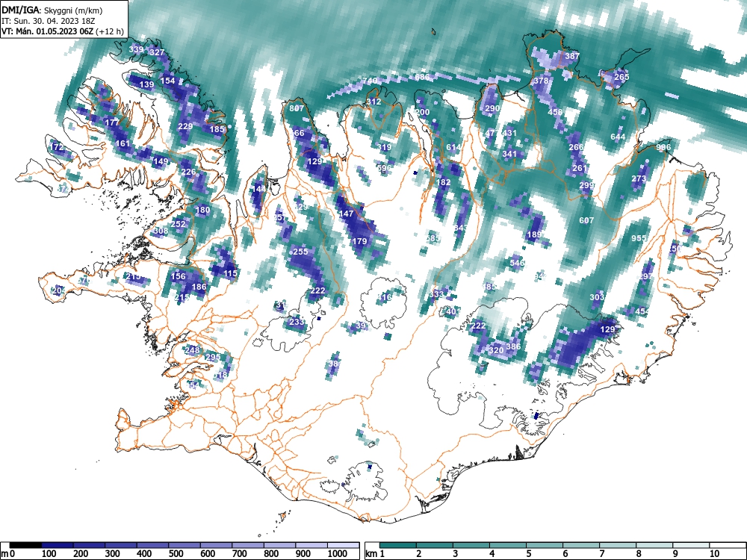The image size is (747, 560).
Task: Select the 156 value on the map
Action: (178, 276)
